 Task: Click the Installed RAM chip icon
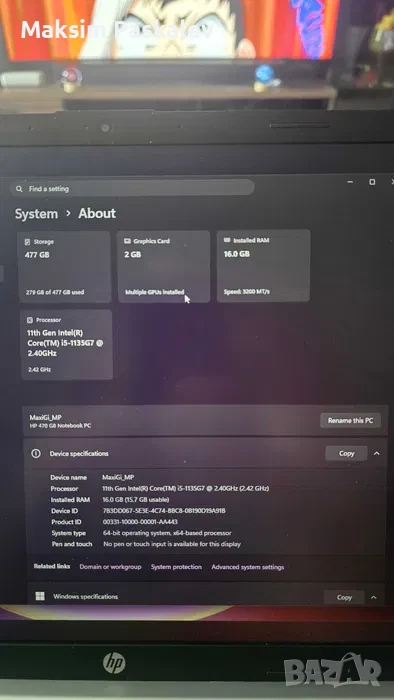[x=227, y=240]
